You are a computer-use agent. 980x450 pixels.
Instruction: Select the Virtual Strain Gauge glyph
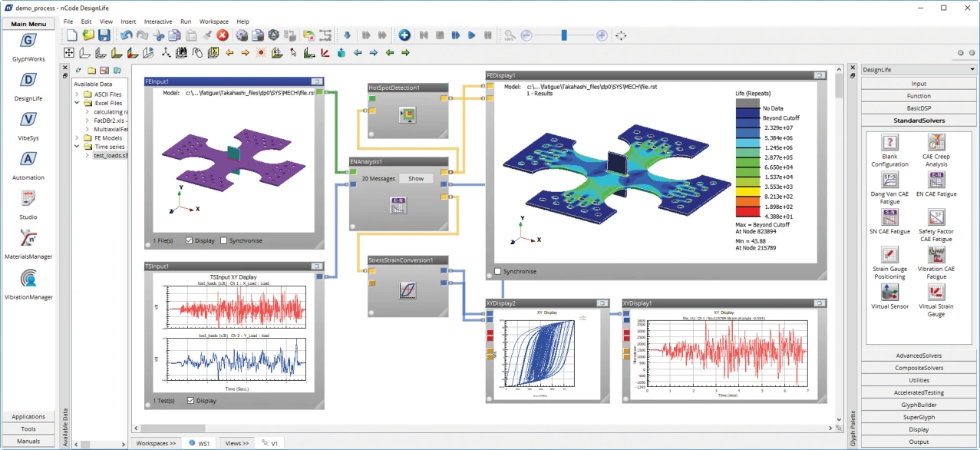(936, 293)
